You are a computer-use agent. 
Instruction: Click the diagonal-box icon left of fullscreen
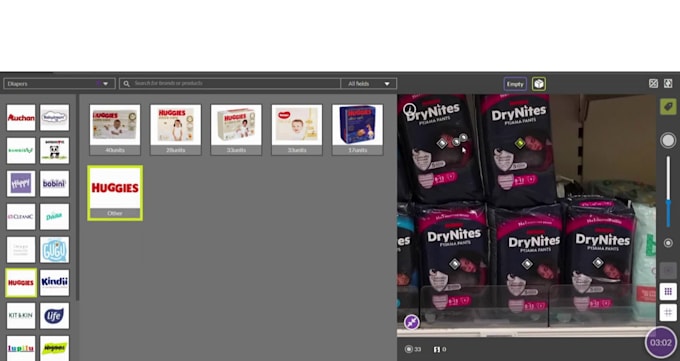click(x=653, y=83)
